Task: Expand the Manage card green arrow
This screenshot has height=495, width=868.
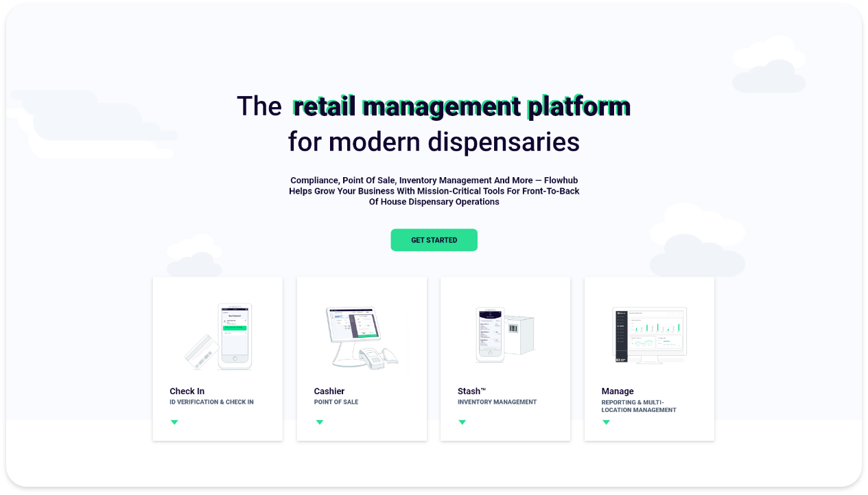Action: [x=606, y=422]
